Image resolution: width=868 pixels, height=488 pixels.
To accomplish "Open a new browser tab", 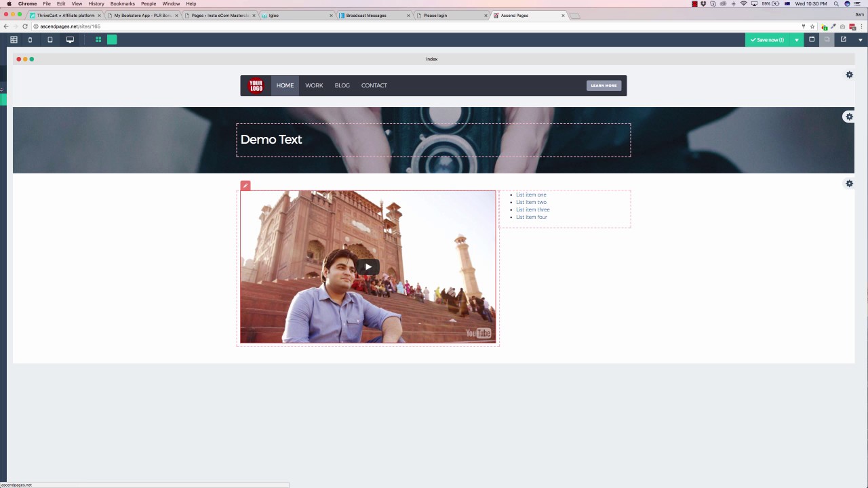I will [574, 16].
